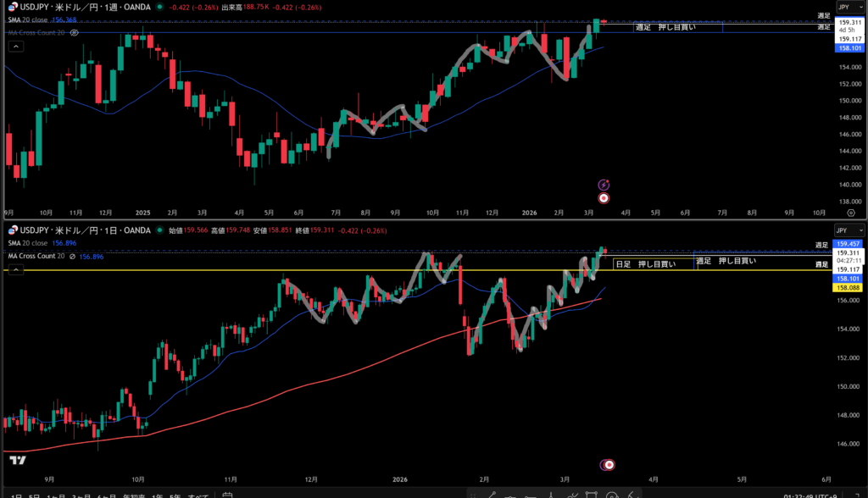
Task: Open weekly chart axis settings gear
Action: coord(850,213)
